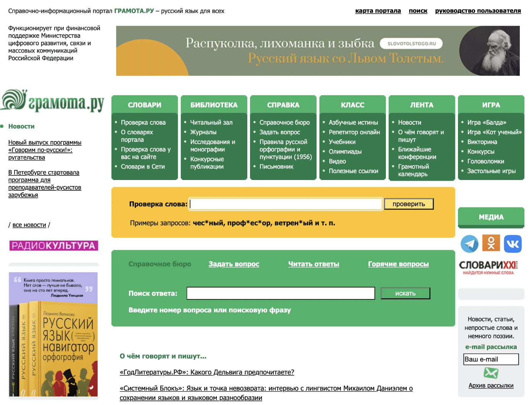This screenshot has height=405, width=532.
Task: Open the МЕДИА section header
Action: pyautogui.click(x=491, y=217)
